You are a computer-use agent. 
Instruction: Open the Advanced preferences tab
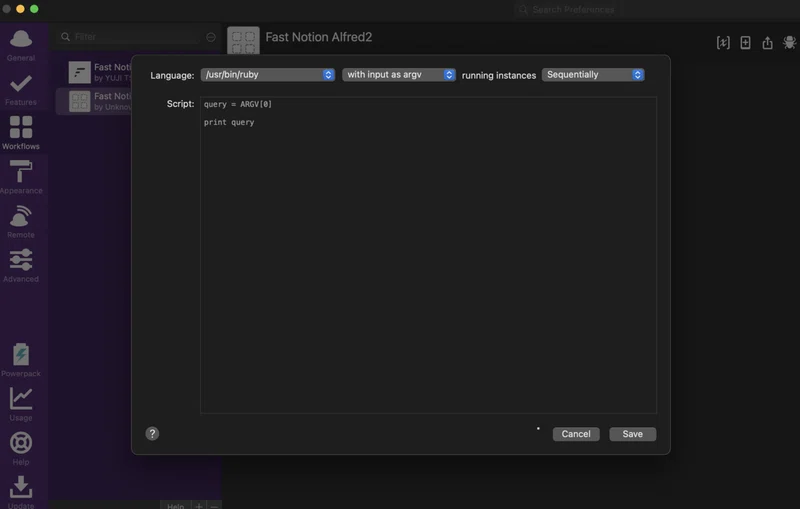click(x=21, y=266)
